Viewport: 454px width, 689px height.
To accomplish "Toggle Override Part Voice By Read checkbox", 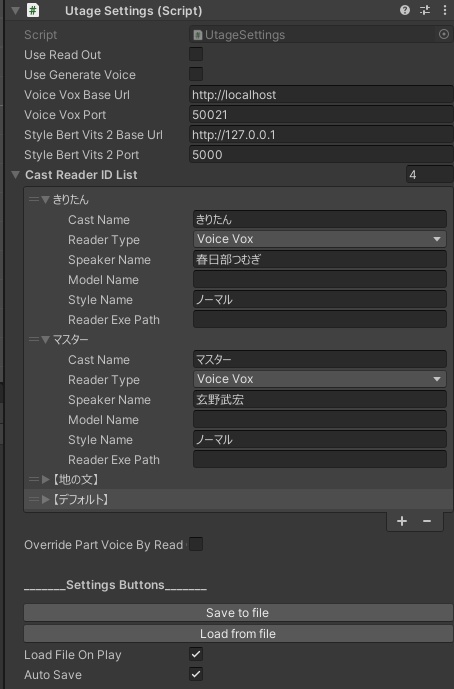I will (x=196, y=544).
